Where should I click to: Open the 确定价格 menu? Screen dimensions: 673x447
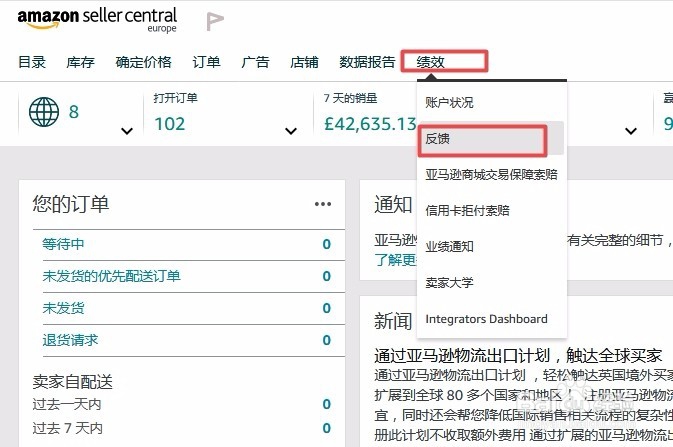pos(143,62)
